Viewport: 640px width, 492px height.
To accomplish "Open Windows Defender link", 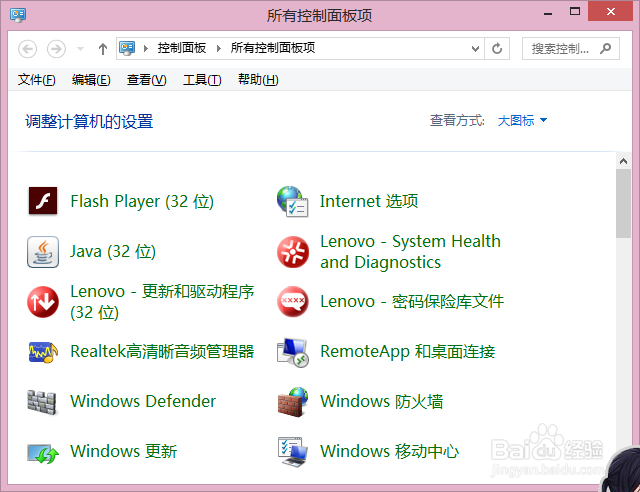I will coord(143,401).
